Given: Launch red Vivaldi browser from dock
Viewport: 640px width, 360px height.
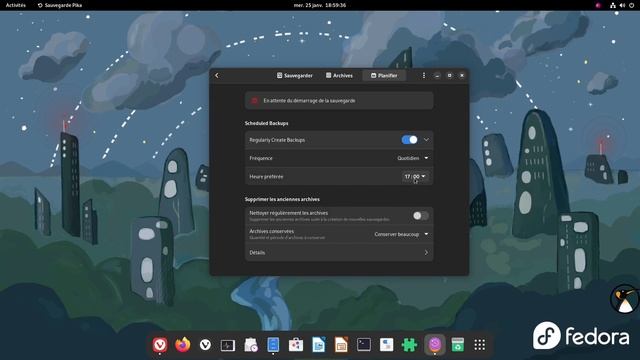Looking at the screenshot, I should pos(160,345).
